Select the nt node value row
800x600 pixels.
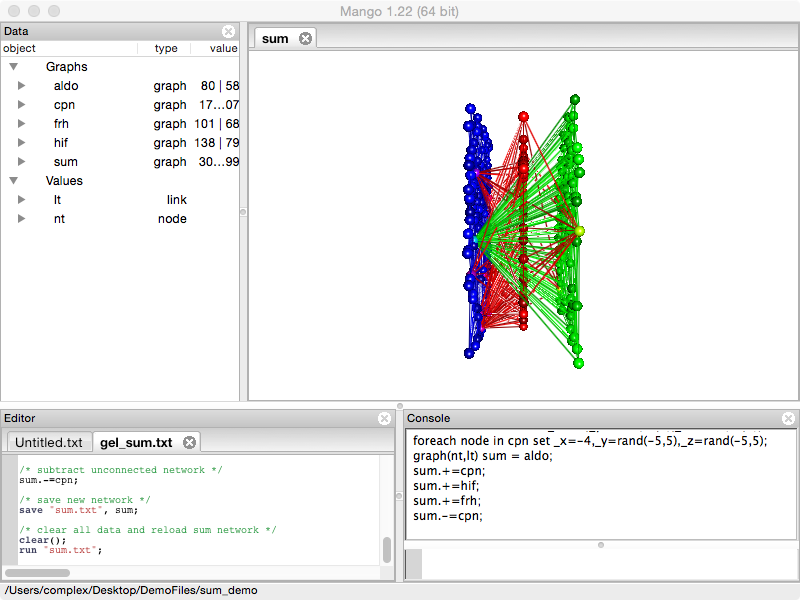62,219
